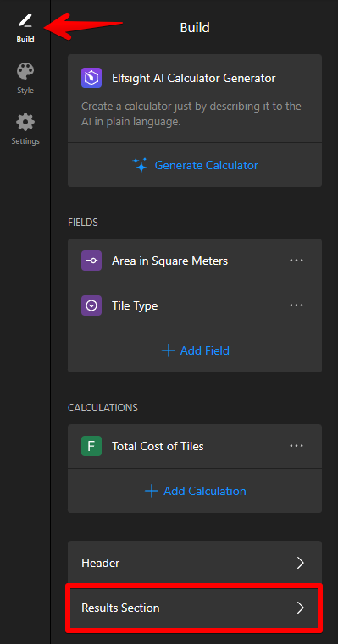Click the CALCULATIONS section heading

(x=103, y=408)
